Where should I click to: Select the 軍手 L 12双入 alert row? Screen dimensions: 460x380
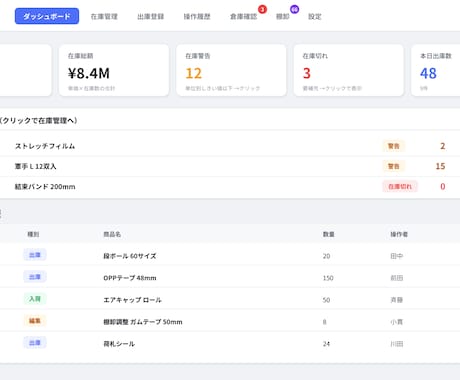coord(230,166)
